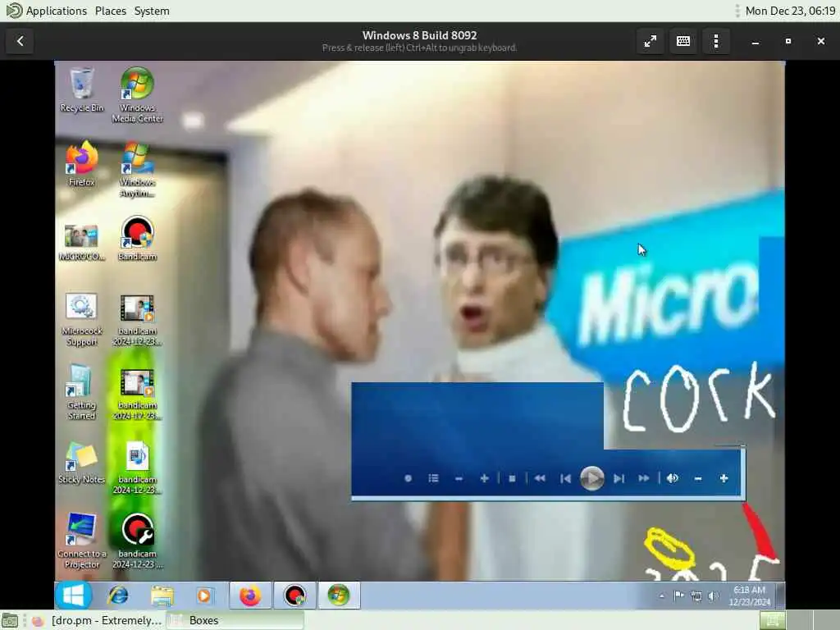
Task: Fast forward using the media controls
Action: point(644,478)
